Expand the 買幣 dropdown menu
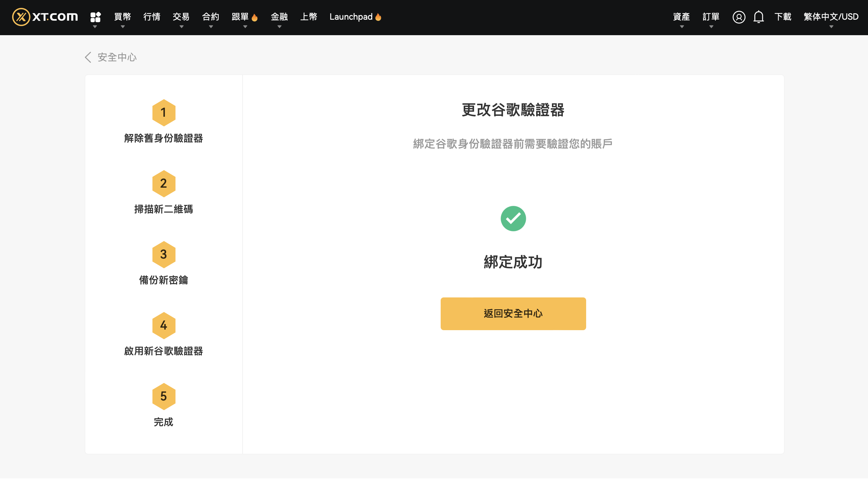The image size is (868, 496). click(122, 17)
